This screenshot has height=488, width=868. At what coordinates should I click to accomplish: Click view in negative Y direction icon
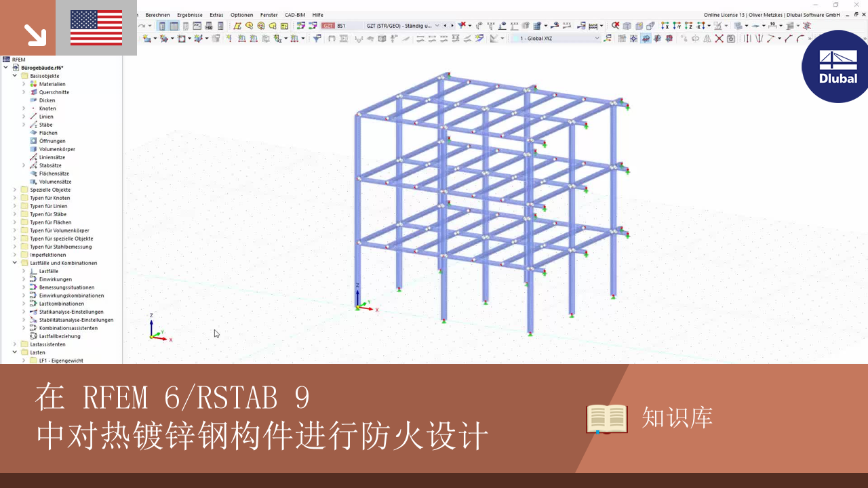(x=677, y=26)
